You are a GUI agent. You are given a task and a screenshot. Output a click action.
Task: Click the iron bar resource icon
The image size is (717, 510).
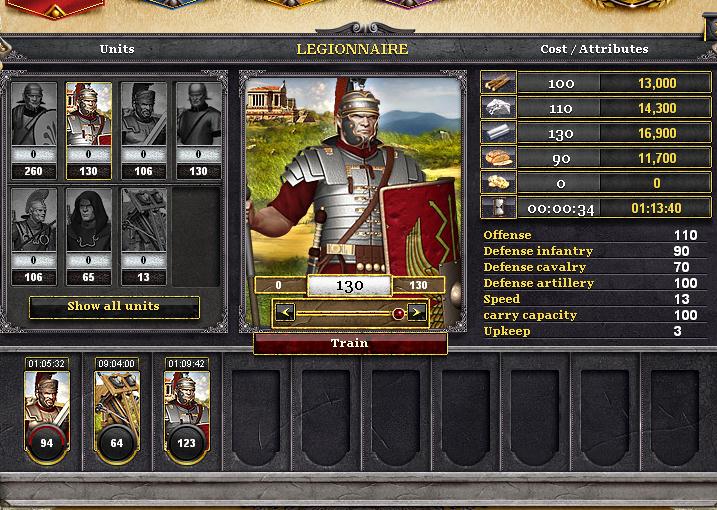[x=498, y=133]
